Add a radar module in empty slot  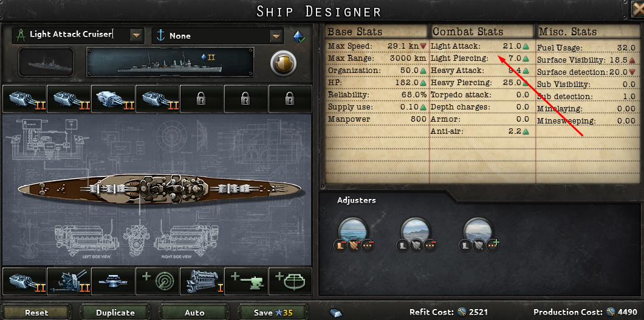(157, 281)
